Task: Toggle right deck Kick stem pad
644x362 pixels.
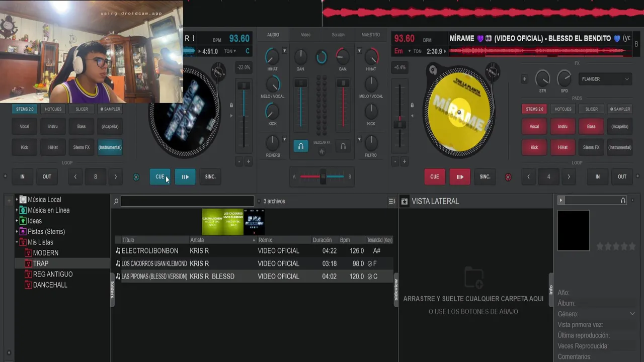Action: pyautogui.click(x=534, y=147)
